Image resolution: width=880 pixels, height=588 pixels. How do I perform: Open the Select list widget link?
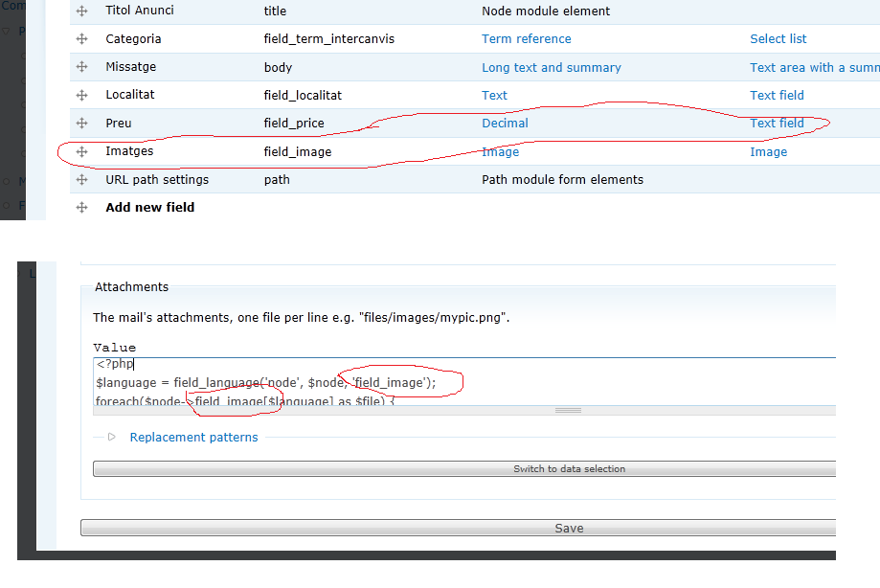coord(778,38)
